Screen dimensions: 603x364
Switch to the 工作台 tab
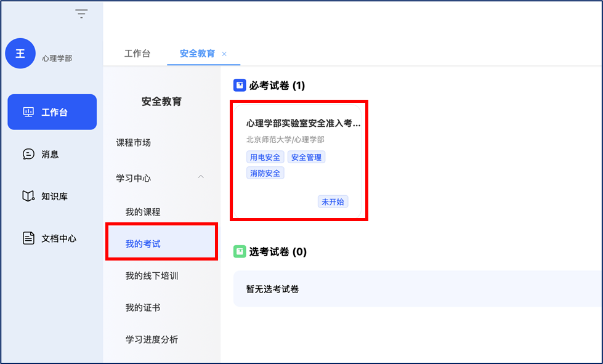(137, 54)
